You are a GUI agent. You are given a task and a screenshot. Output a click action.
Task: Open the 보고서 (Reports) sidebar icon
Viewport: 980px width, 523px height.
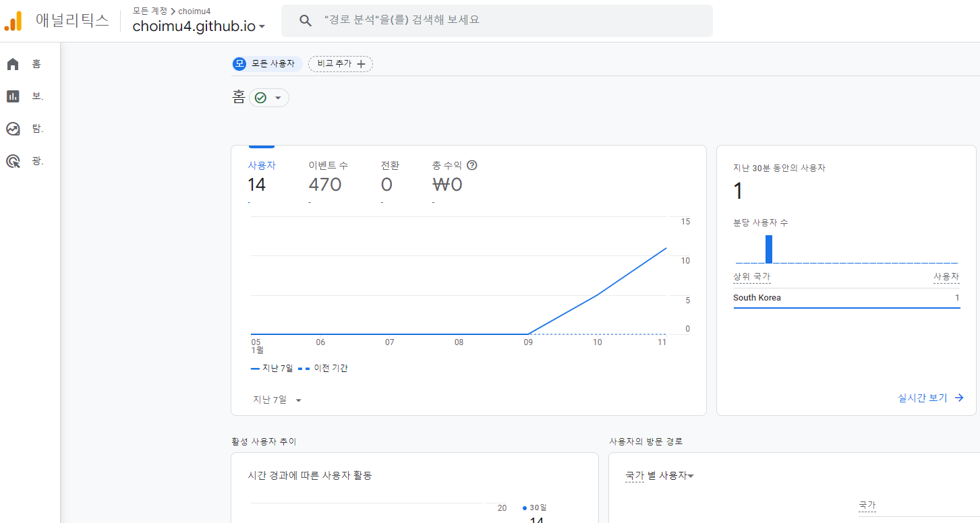click(x=12, y=96)
